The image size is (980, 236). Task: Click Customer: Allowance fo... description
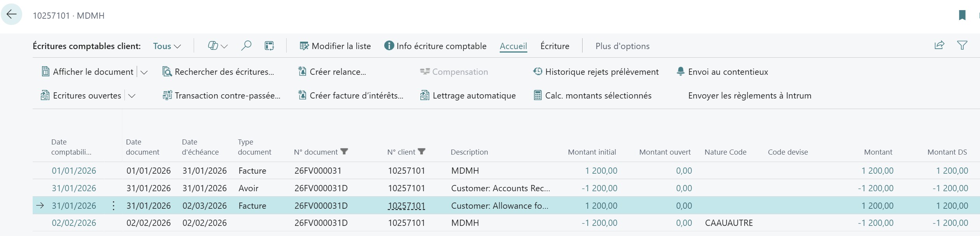coord(500,206)
